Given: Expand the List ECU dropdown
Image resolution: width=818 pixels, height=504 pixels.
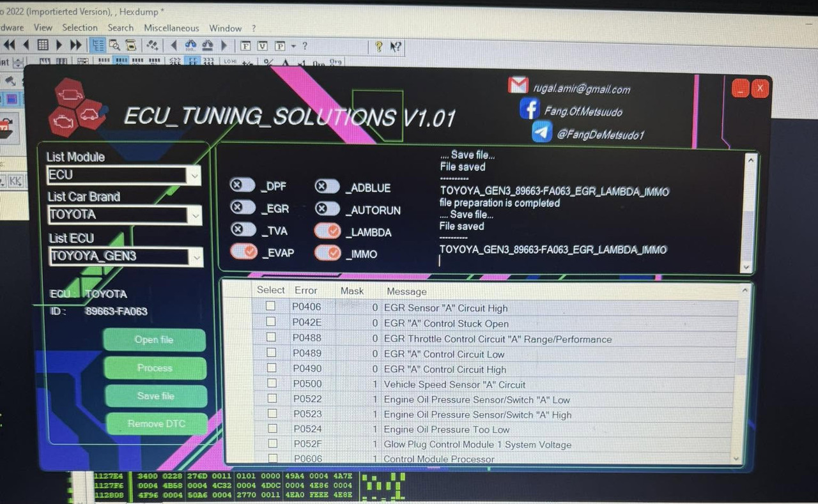Looking at the screenshot, I should tap(125, 257).
